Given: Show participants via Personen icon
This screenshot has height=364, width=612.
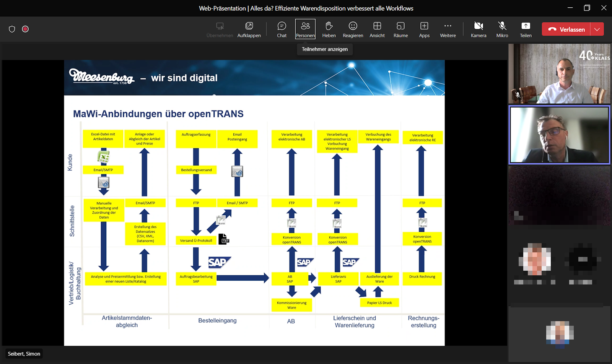Looking at the screenshot, I should pyautogui.click(x=305, y=29).
